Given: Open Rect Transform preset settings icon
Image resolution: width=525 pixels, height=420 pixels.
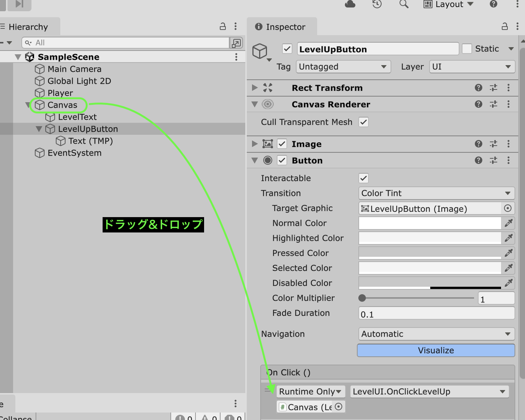Looking at the screenshot, I should 493,88.
